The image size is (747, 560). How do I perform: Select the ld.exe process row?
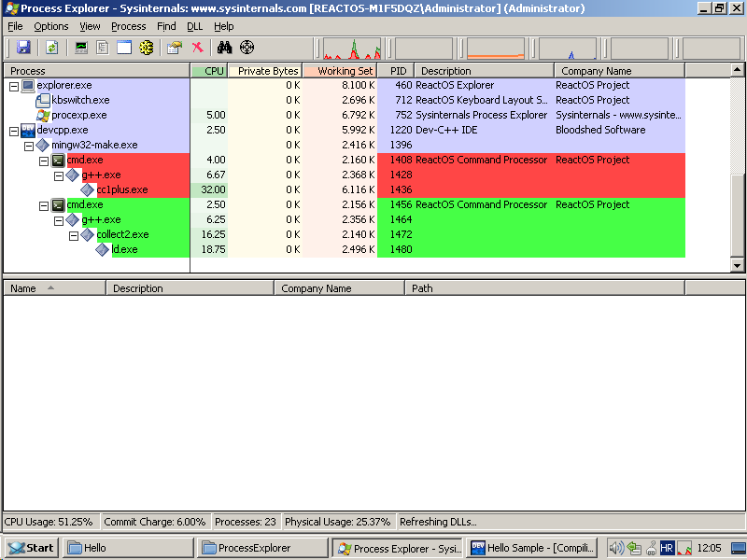pos(345,249)
